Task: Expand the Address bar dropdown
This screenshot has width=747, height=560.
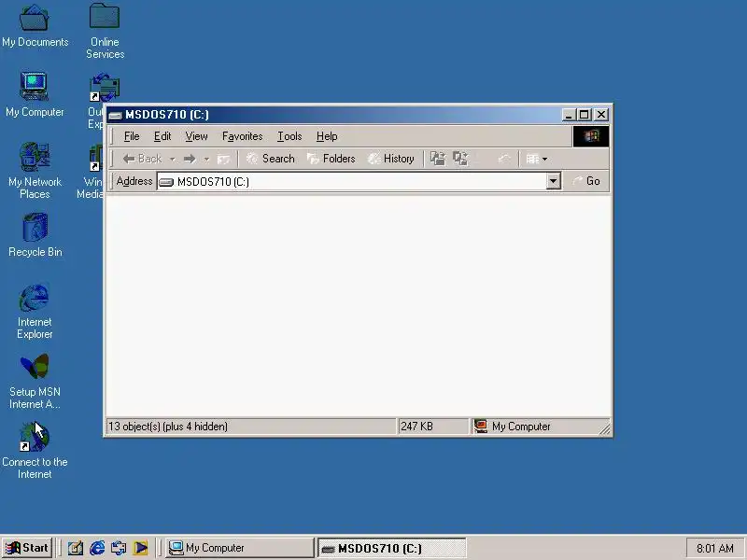Action: pos(553,181)
